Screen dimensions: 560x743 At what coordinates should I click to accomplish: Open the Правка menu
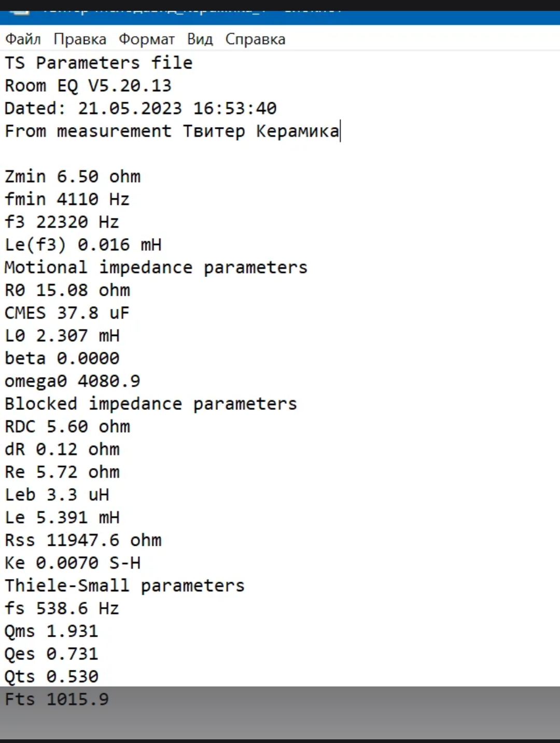pos(80,39)
